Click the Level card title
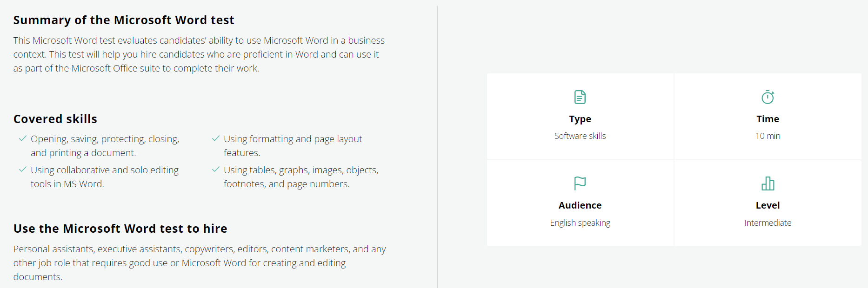Viewport: 868px width, 288px height. tap(768, 205)
